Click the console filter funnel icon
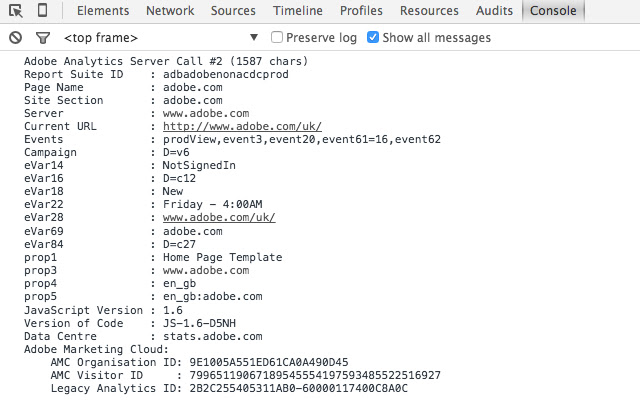Image resolution: width=640 pixels, height=400 pixels. coord(43,38)
